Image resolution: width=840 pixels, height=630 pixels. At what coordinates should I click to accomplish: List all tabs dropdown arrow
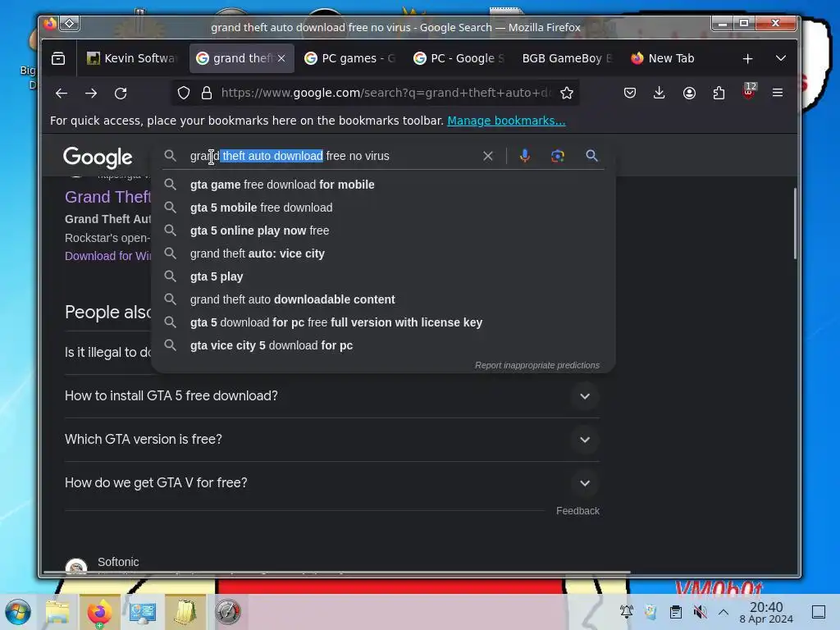[781, 58]
